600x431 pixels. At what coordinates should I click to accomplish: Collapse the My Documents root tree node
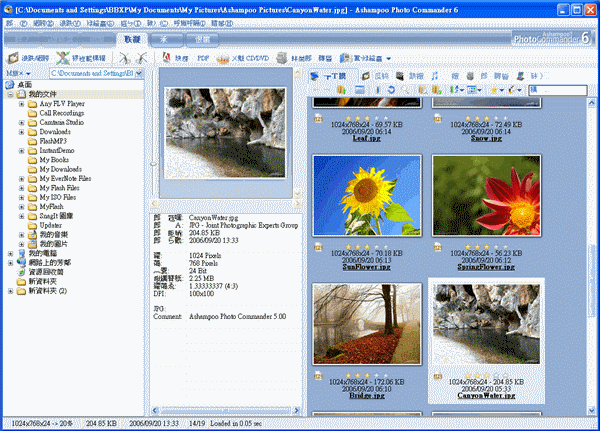(x=10, y=94)
